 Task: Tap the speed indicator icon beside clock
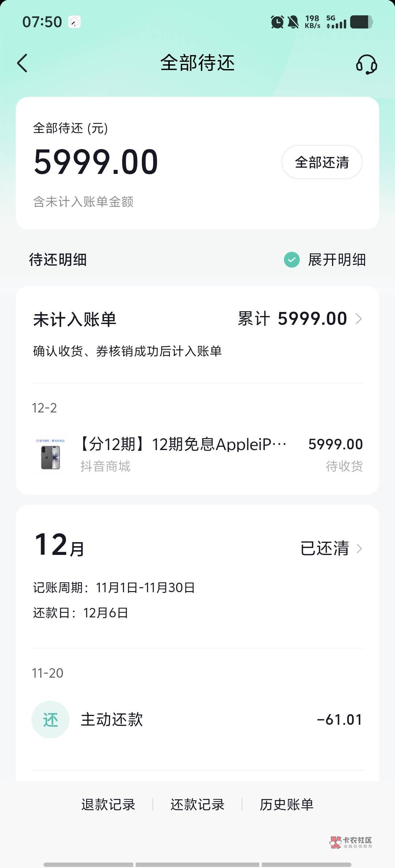74,22
